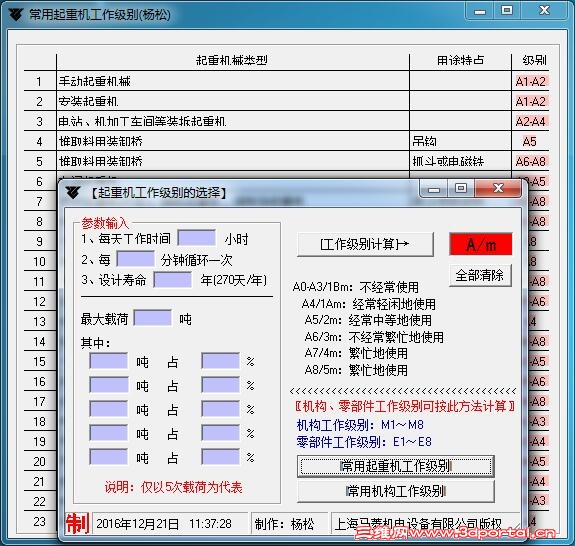575x546 pixels.
Task: Click the 级别 column header
Action: 534,60
